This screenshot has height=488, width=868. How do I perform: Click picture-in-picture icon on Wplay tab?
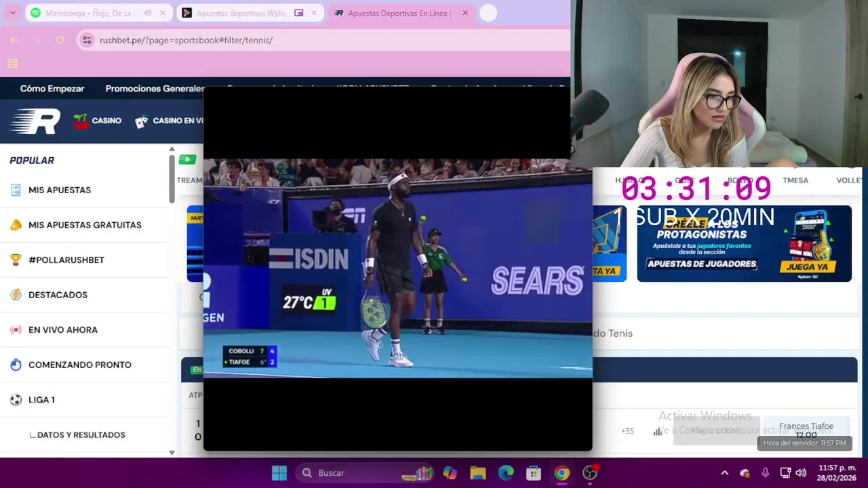[298, 13]
